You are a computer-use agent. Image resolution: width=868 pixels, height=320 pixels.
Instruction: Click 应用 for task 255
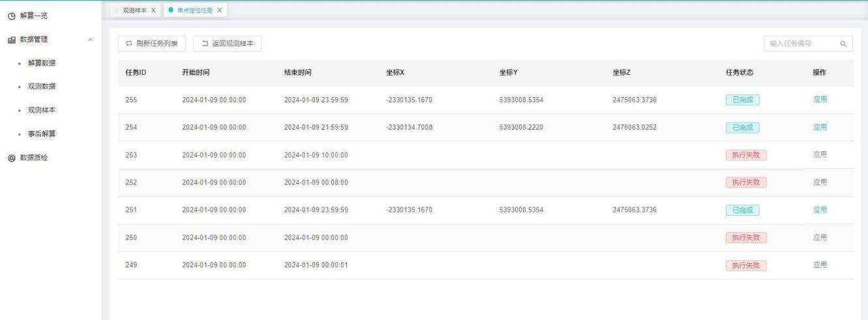pyautogui.click(x=820, y=100)
